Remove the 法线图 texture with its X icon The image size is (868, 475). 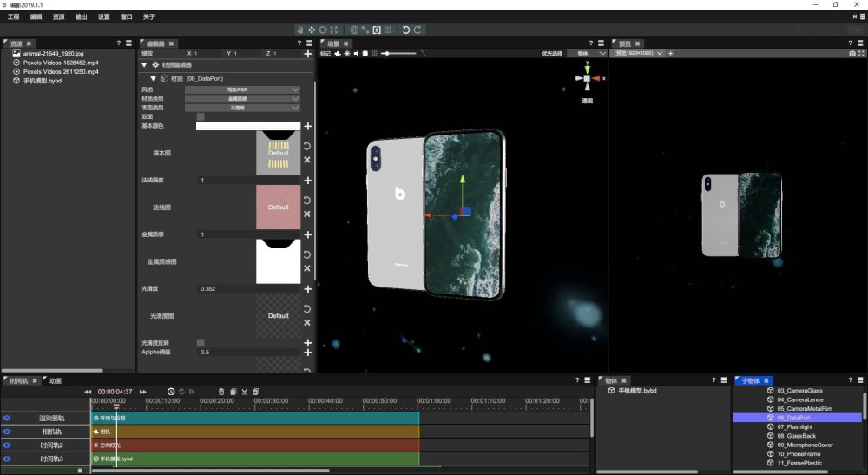click(x=307, y=214)
